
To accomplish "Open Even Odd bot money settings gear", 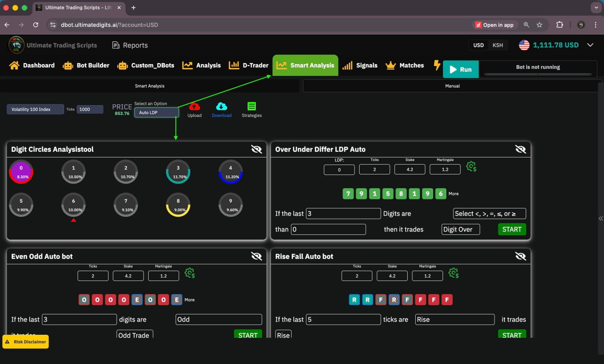I will click(x=190, y=273).
